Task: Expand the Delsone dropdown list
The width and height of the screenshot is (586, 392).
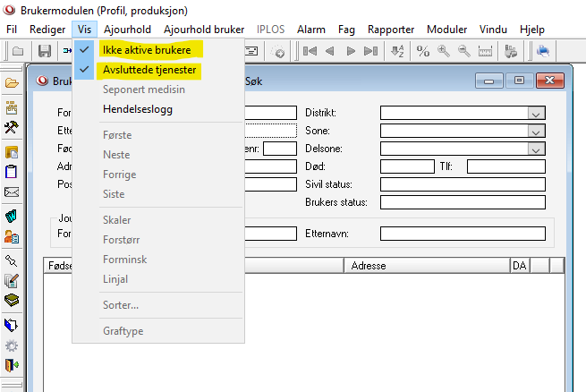Action: (536, 149)
